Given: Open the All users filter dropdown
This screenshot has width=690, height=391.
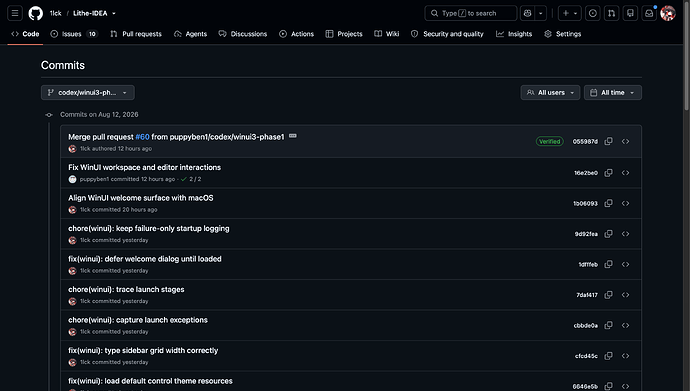Looking at the screenshot, I should 550,92.
